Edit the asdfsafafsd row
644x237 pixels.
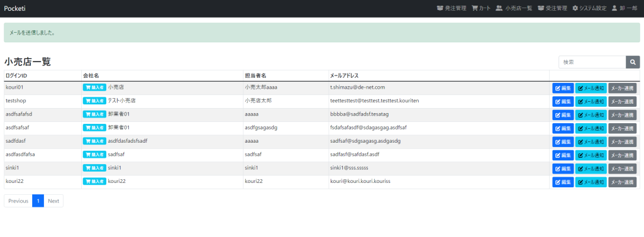point(563,115)
